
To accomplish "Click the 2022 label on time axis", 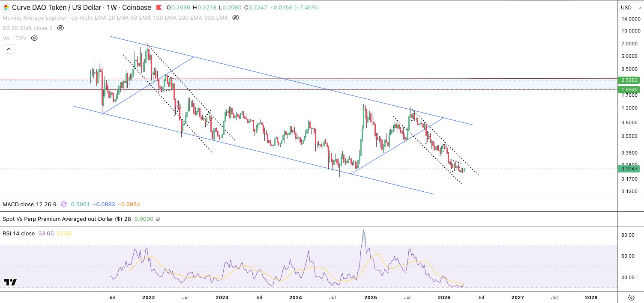I will (148, 297).
